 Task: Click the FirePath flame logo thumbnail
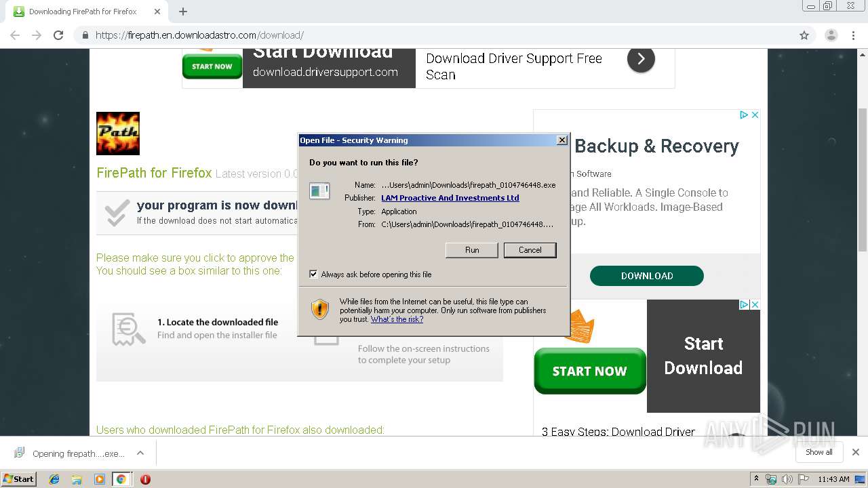coord(118,134)
